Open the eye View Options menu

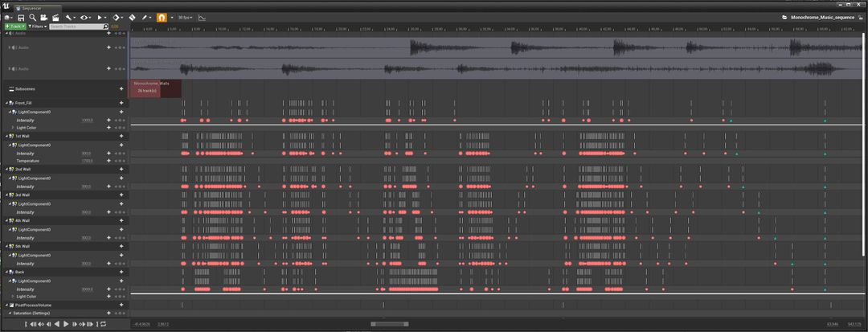[x=84, y=17]
